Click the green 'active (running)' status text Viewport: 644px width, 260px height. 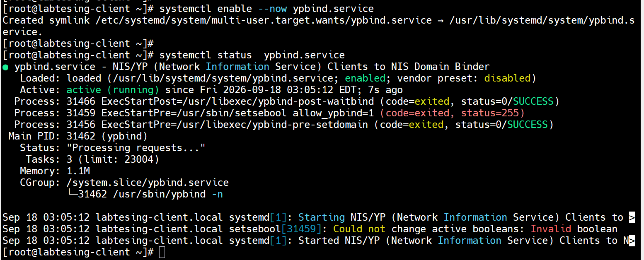(113, 90)
